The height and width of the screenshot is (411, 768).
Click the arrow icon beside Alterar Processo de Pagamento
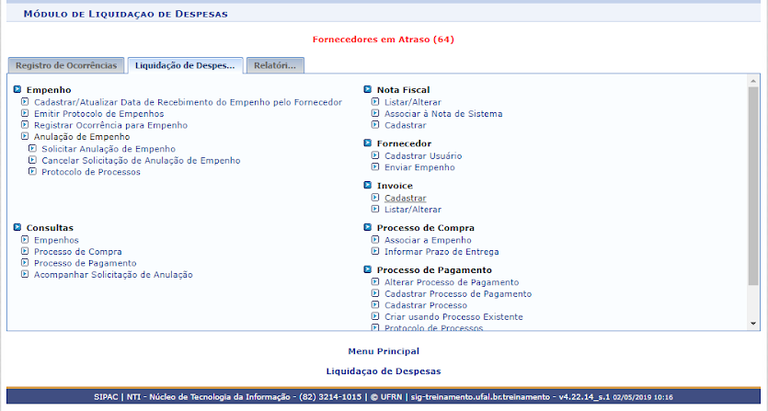point(375,282)
